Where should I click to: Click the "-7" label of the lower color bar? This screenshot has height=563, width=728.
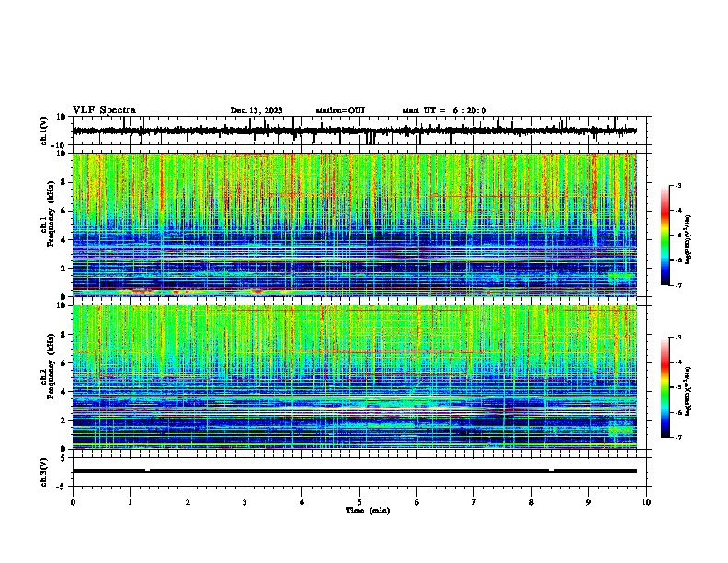(678, 437)
